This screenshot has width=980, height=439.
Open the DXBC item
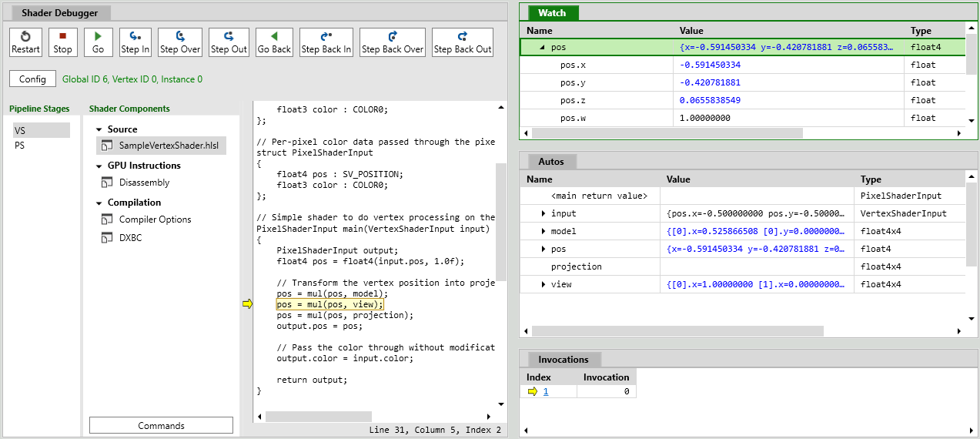(130, 237)
